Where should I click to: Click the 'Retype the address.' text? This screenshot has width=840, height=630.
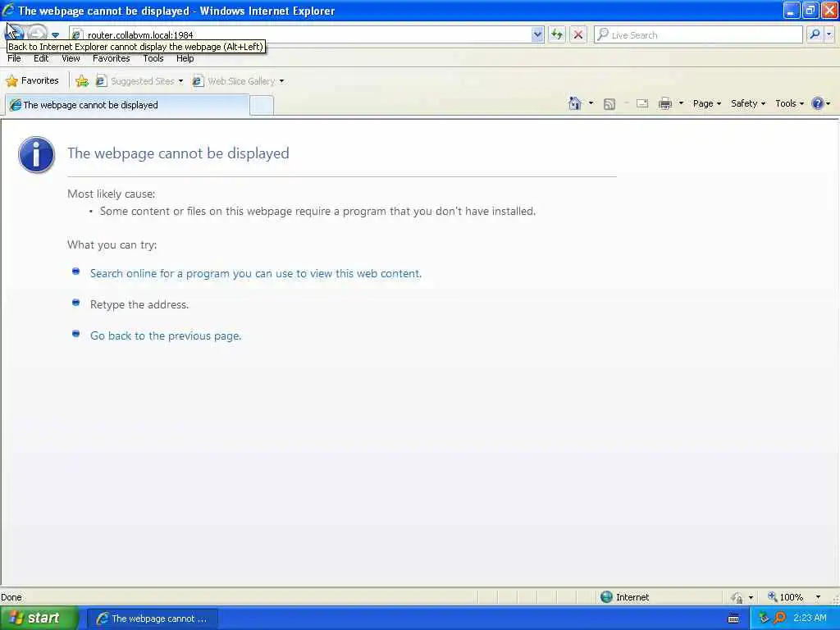coord(139,304)
